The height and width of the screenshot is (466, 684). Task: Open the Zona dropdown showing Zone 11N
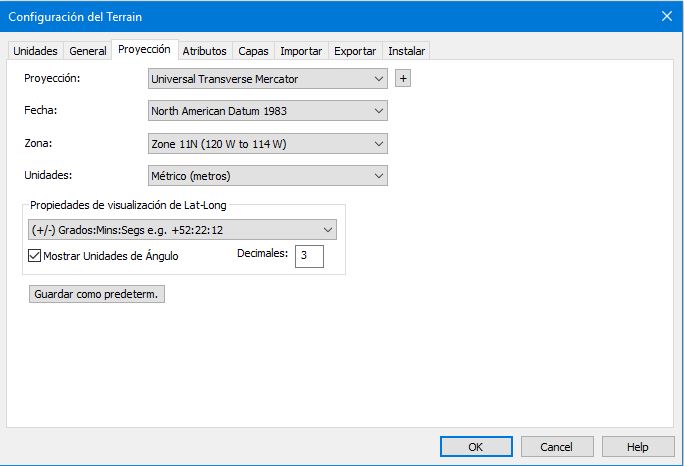click(x=267, y=144)
